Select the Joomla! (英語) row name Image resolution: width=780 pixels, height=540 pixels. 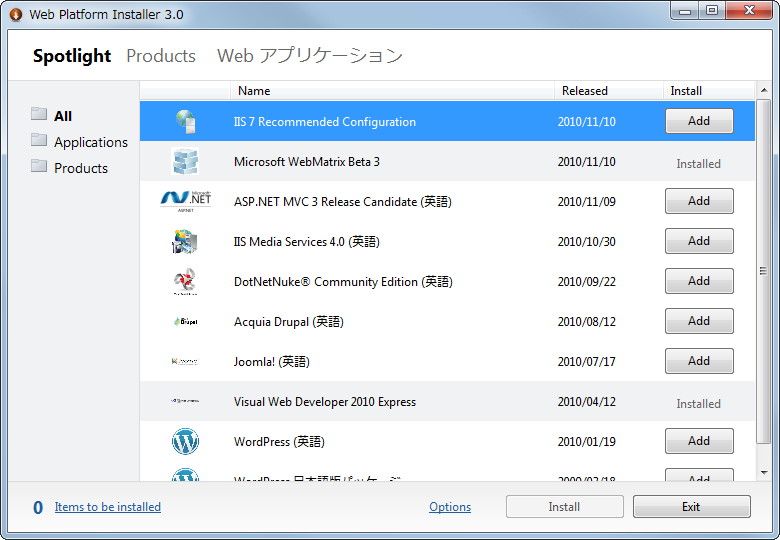click(272, 361)
